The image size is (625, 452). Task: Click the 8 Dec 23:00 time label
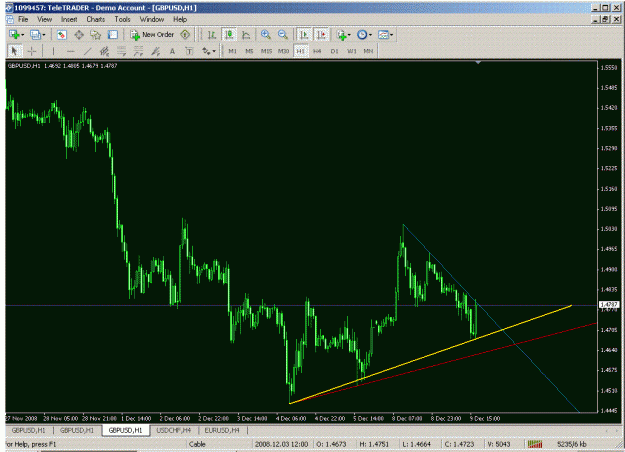446,419
